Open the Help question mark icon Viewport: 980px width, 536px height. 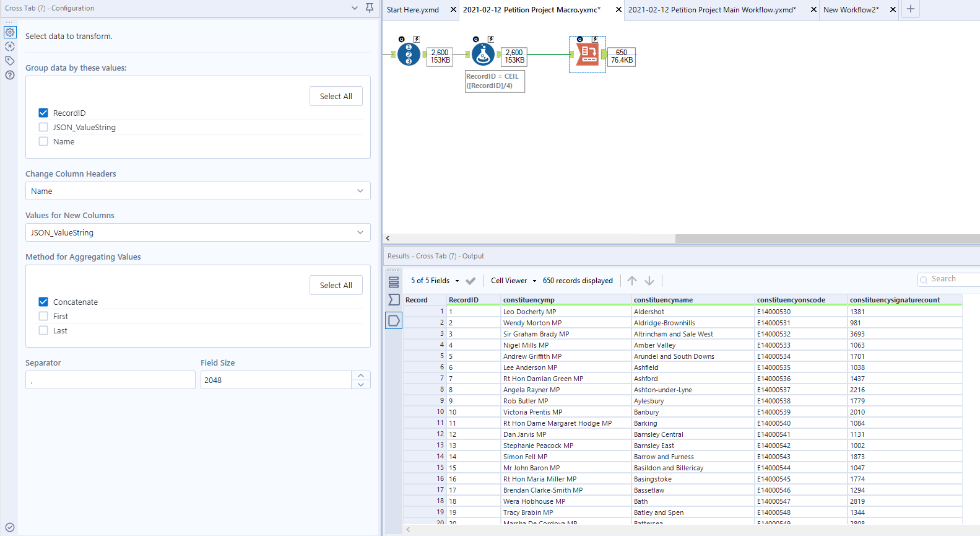(x=10, y=75)
